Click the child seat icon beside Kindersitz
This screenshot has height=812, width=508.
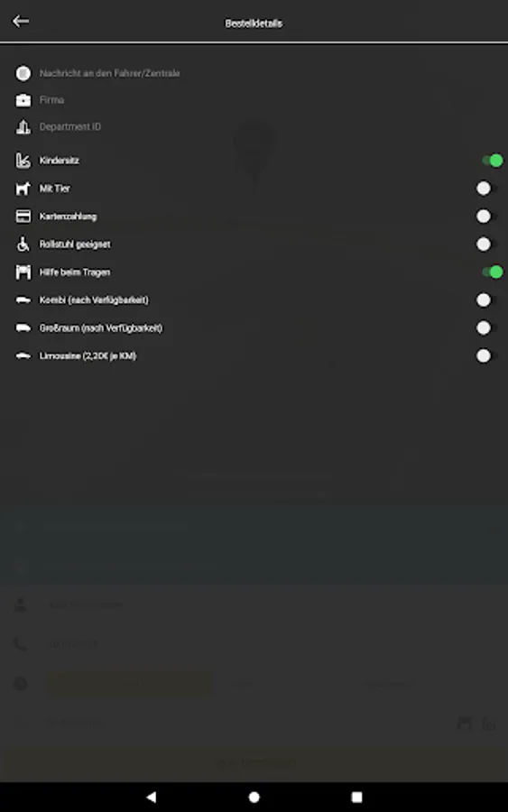point(23,161)
